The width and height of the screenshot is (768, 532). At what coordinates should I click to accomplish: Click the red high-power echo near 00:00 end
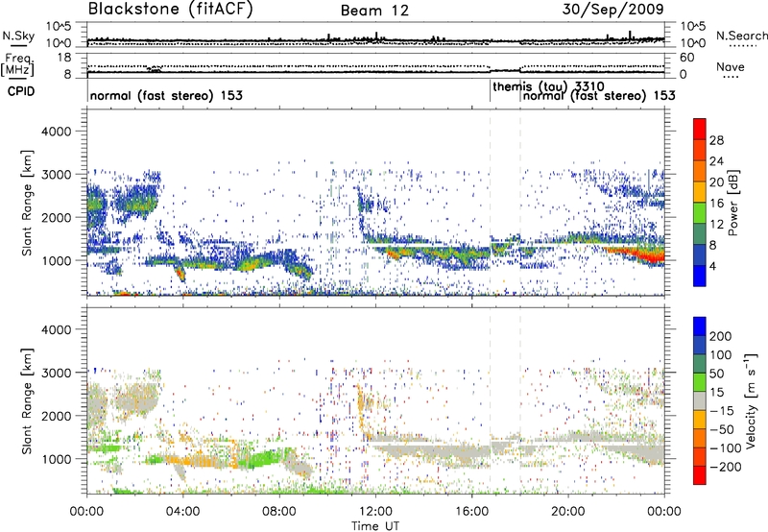(649, 255)
